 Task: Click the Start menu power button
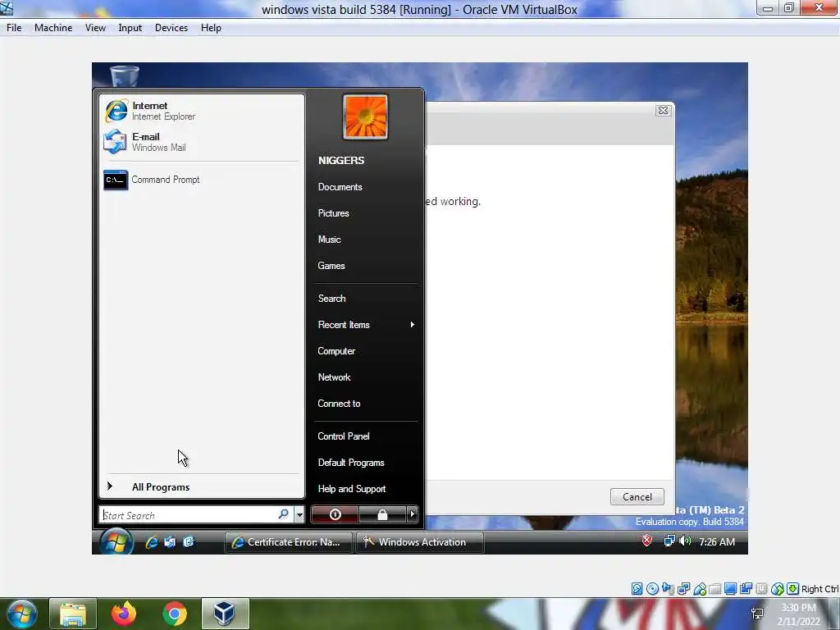[335, 514]
